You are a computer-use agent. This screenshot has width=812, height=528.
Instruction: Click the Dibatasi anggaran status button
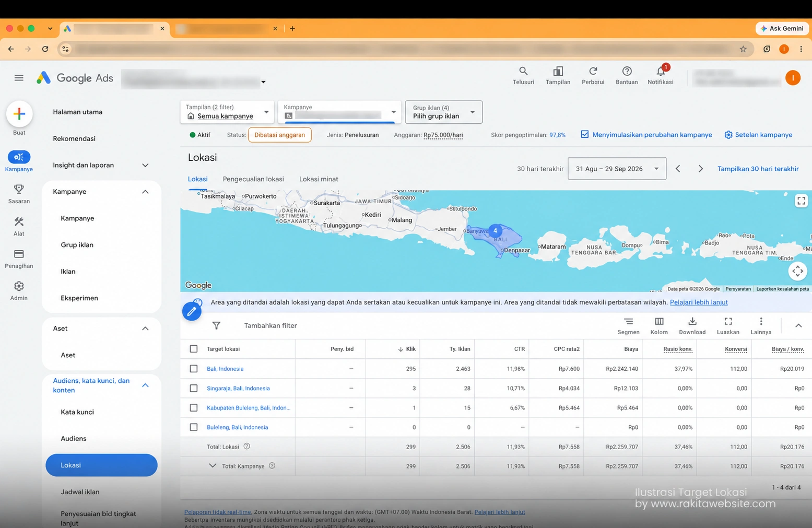tap(280, 135)
